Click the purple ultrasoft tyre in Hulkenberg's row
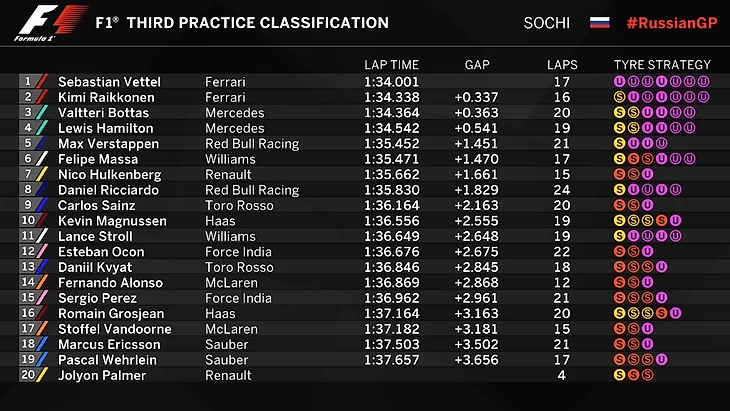Image resolution: width=730 pixels, height=411 pixels. [647, 174]
